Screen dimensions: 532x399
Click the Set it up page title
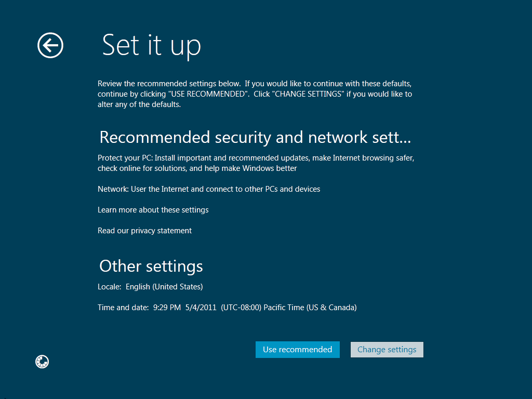151,45
